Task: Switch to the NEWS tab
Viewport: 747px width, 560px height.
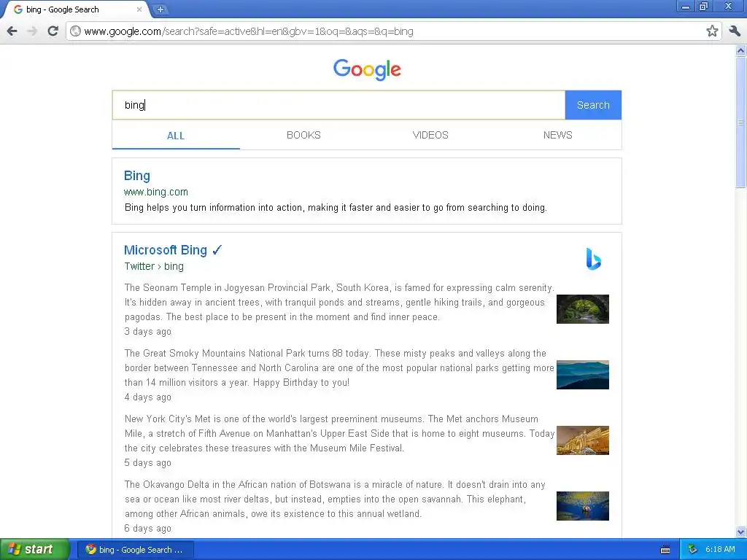Action: (x=557, y=135)
